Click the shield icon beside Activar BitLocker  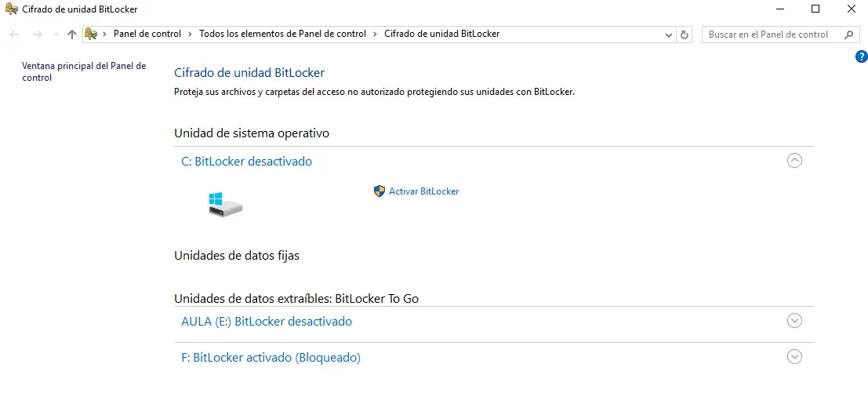(x=380, y=191)
